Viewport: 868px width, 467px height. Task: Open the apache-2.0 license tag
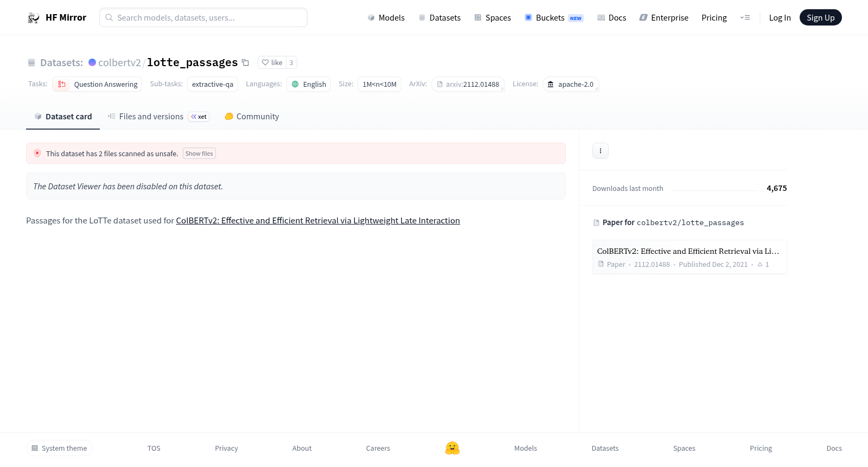[571, 84]
